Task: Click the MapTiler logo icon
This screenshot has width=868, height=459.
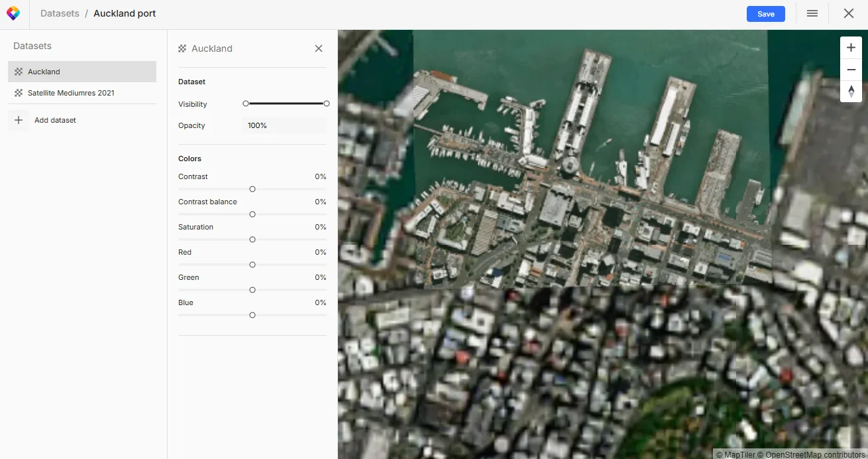Action: [x=13, y=13]
